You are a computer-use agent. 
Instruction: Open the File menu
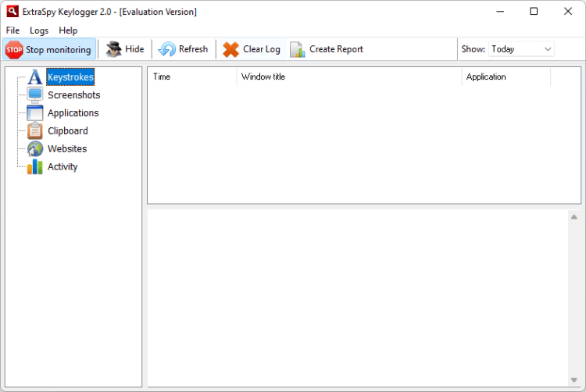pyautogui.click(x=13, y=30)
